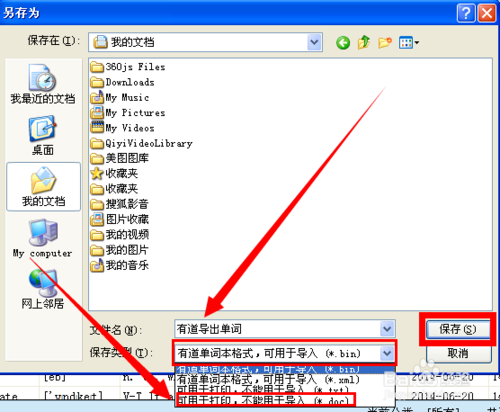Expand the 保存在 location dropdown

point(314,42)
